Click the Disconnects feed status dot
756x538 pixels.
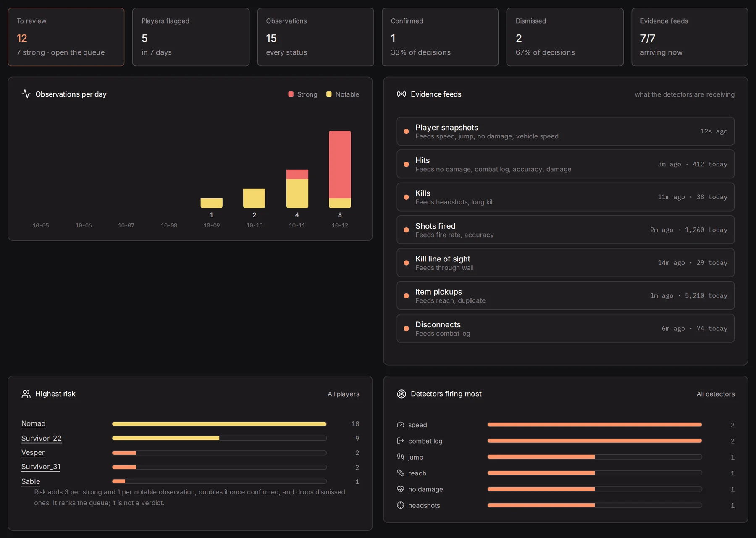point(406,329)
